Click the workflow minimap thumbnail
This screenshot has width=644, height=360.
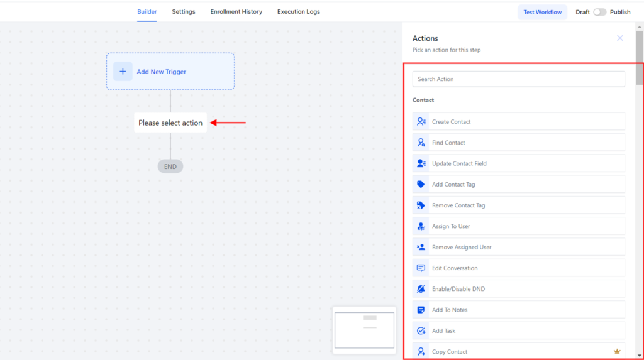[364, 330]
